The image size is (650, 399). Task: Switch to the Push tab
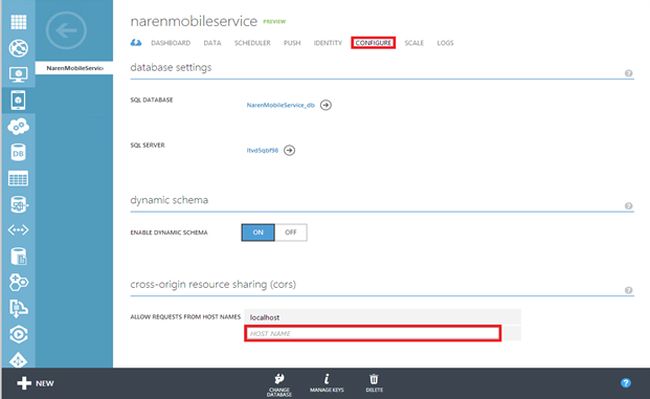click(x=292, y=43)
